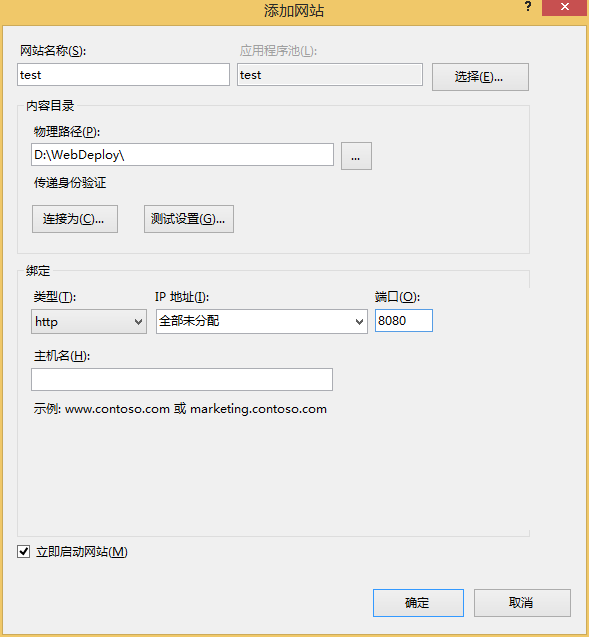Screen dimensions: 589x637
Task: Click the site name field containing test
Action: click(123, 75)
